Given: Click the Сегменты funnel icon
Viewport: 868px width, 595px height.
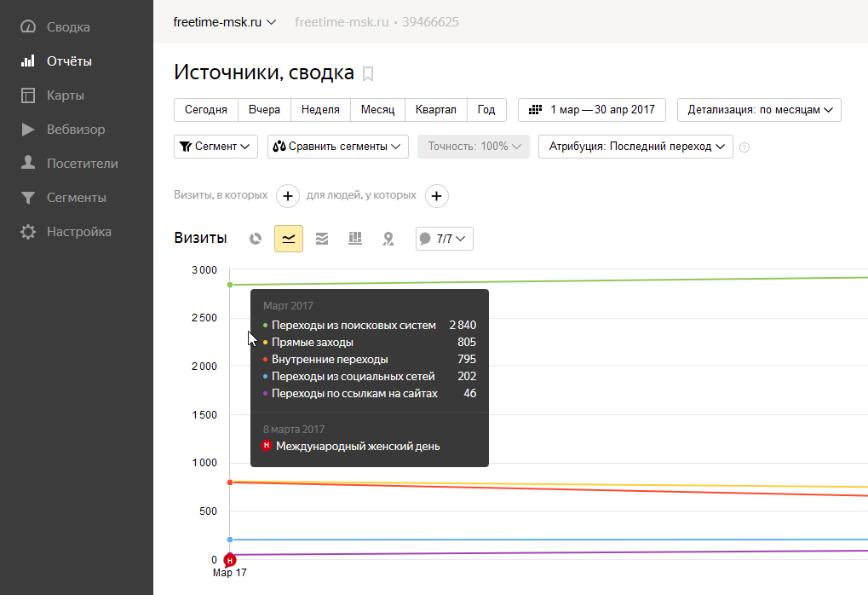Looking at the screenshot, I should 27,198.
